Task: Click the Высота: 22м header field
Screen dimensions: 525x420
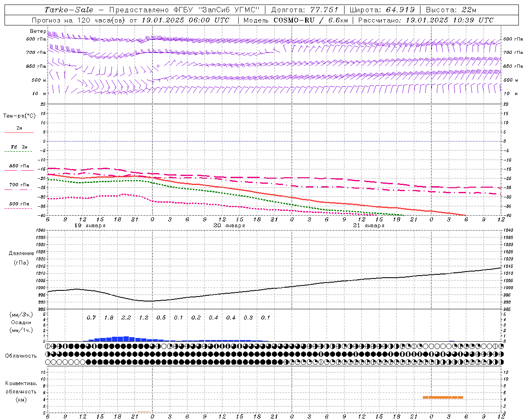Action: coord(451,10)
